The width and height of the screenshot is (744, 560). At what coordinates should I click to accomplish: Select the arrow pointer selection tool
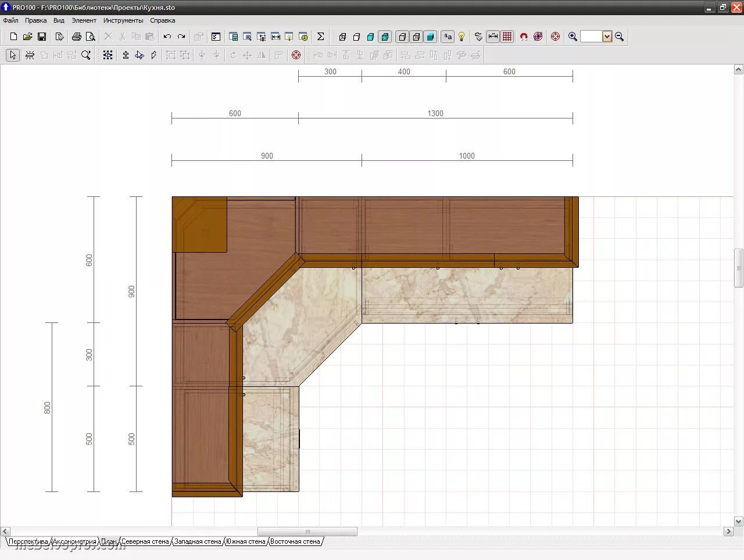13,55
